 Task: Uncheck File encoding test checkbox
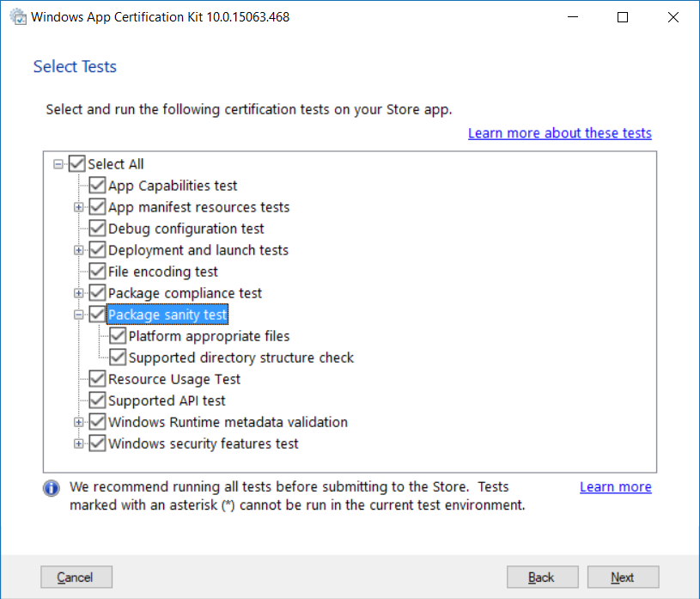(x=97, y=271)
